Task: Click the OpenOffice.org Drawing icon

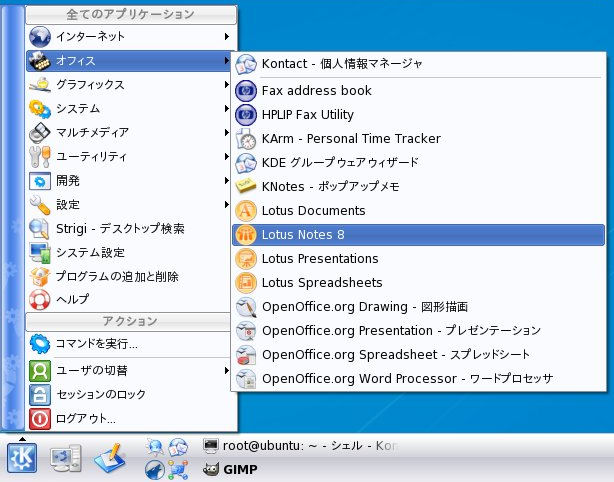Action: pyautogui.click(x=246, y=307)
